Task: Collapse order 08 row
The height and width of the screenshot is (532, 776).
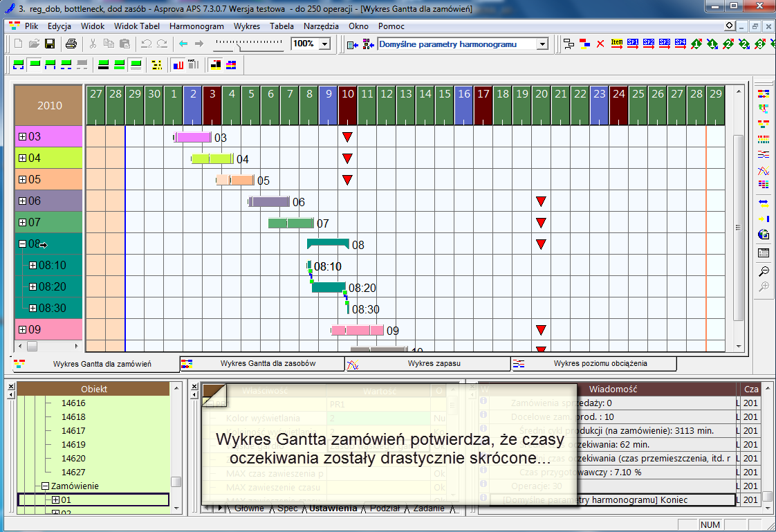Action: tap(22, 244)
